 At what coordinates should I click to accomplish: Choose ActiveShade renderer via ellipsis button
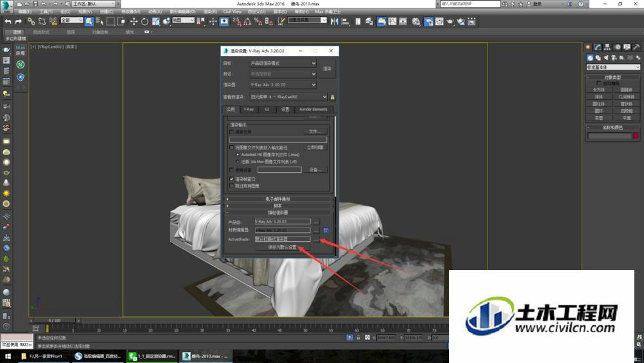[316, 239]
